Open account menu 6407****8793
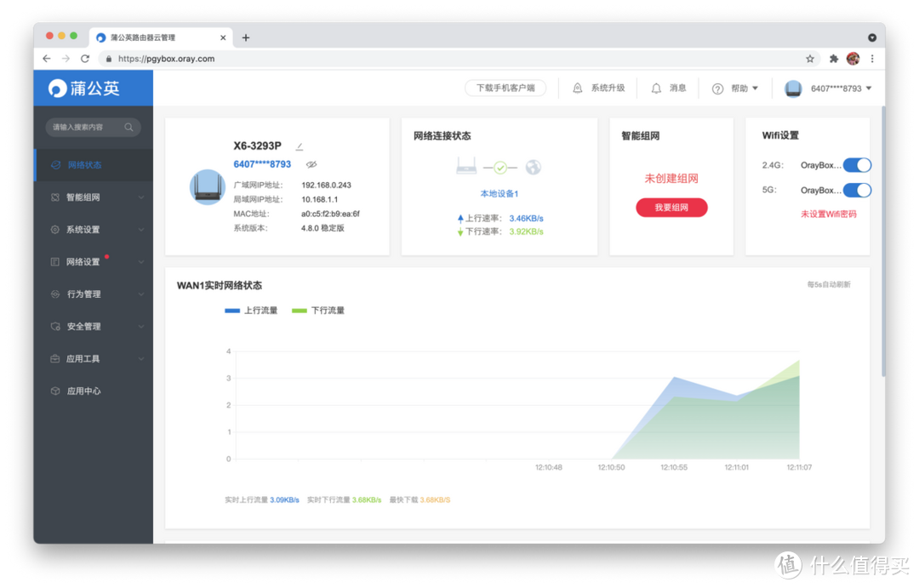This screenshot has width=919, height=588. (x=829, y=88)
